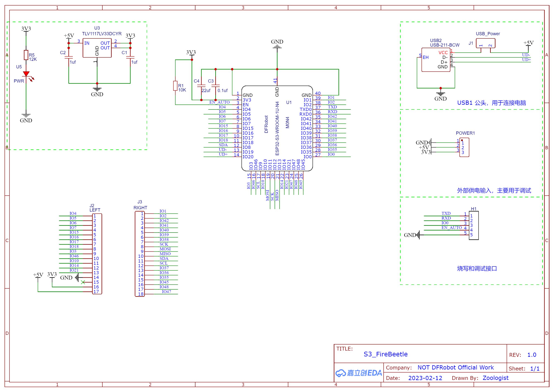Click the vertical SCK label below U1

pyautogui.click(x=272, y=196)
